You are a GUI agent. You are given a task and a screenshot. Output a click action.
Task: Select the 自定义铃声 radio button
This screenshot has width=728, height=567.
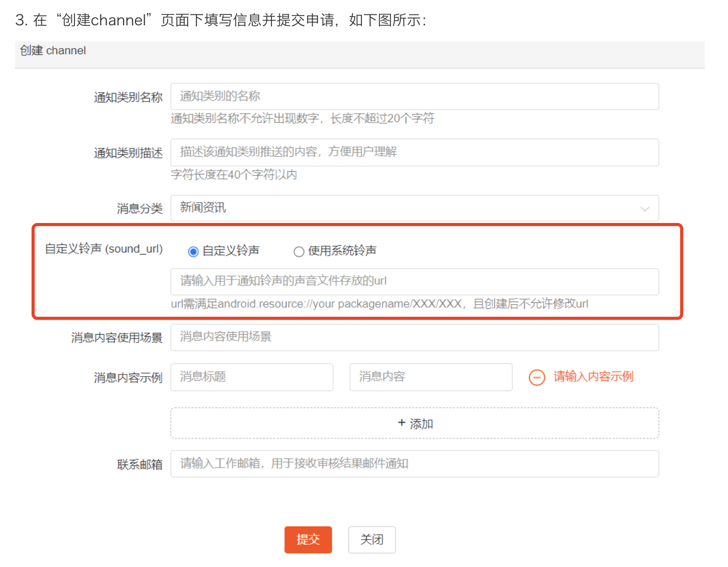click(x=193, y=251)
